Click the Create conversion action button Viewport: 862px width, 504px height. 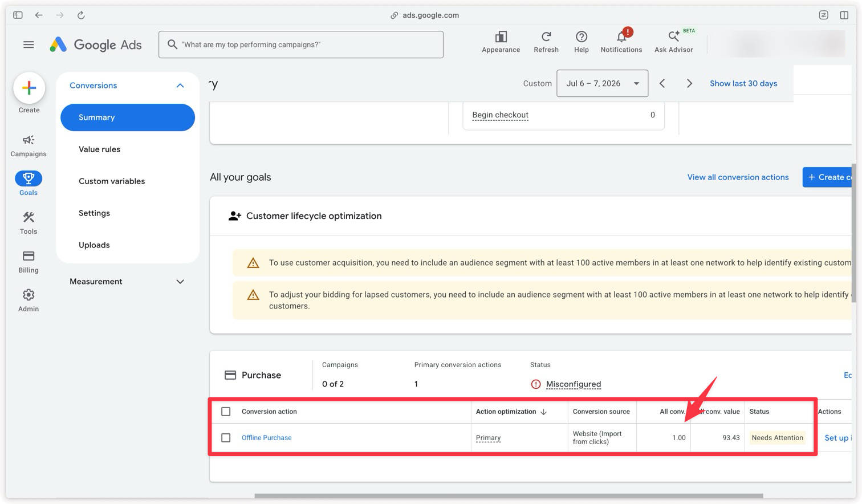(827, 177)
